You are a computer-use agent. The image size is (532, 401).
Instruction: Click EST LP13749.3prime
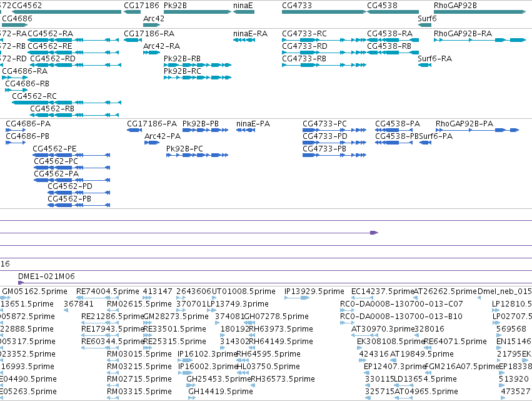click(238, 304)
